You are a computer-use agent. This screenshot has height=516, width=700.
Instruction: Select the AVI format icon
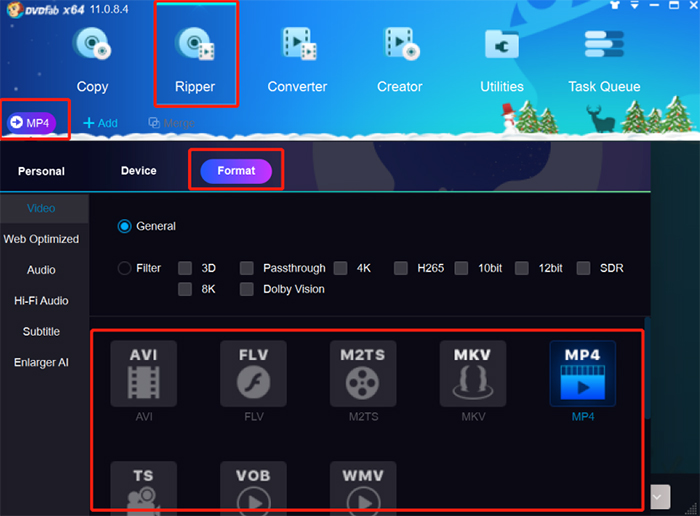point(144,374)
